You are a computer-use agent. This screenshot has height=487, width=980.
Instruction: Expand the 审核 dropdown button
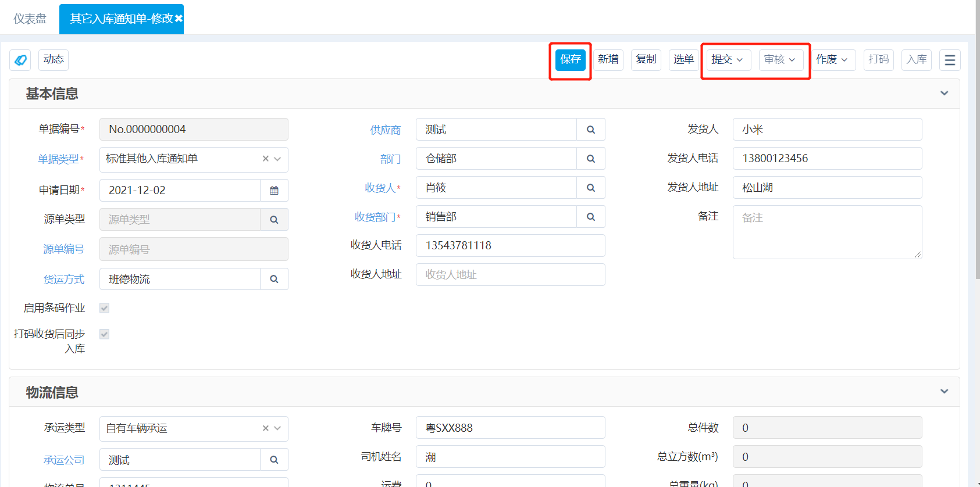click(781, 59)
